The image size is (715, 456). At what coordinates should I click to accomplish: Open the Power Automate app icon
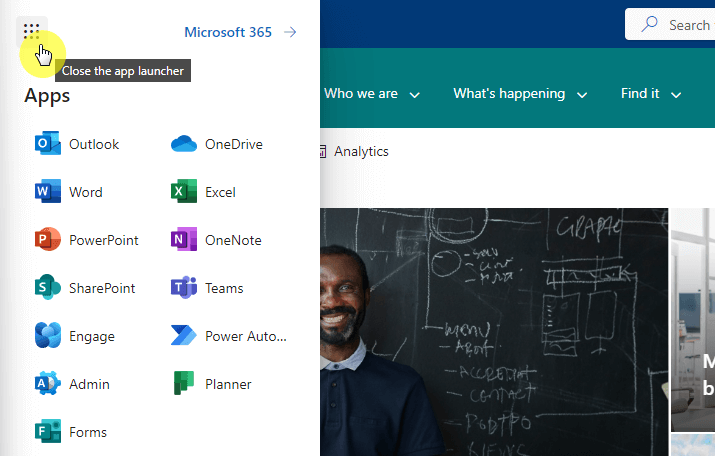pyautogui.click(x=184, y=335)
